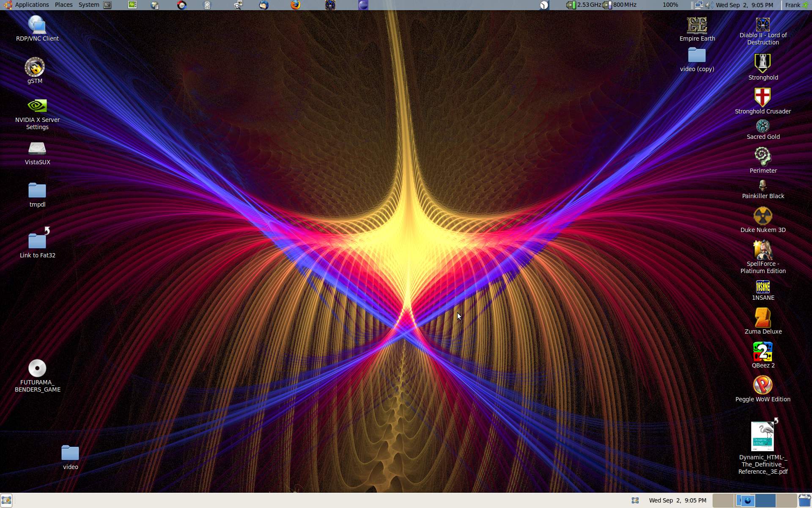Viewport: 812px width, 508px height.
Task: Select the Peggle WoW Edition icon
Action: [763, 389]
